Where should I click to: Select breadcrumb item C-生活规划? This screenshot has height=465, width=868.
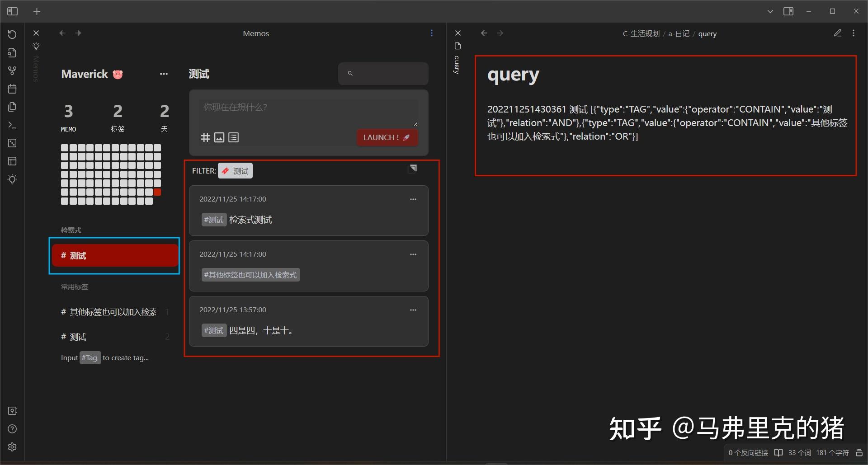[641, 33]
